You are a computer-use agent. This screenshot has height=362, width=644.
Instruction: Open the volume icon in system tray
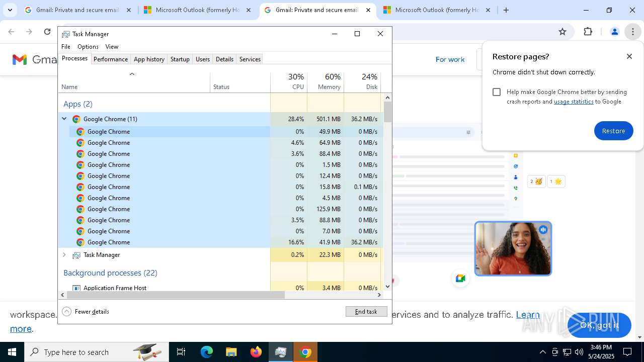[579, 352]
